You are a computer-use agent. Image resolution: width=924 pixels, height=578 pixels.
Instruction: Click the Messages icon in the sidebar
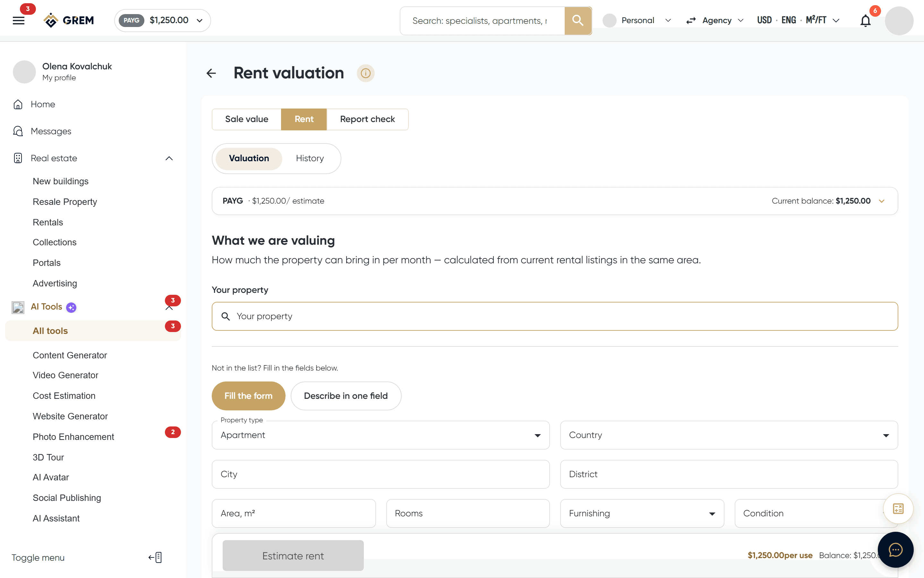tap(18, 131)
